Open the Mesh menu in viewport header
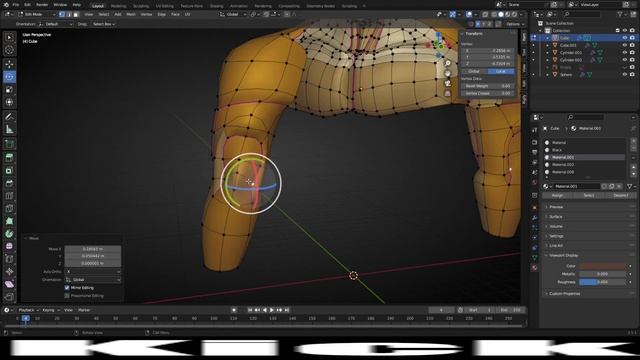 point(131,14)
